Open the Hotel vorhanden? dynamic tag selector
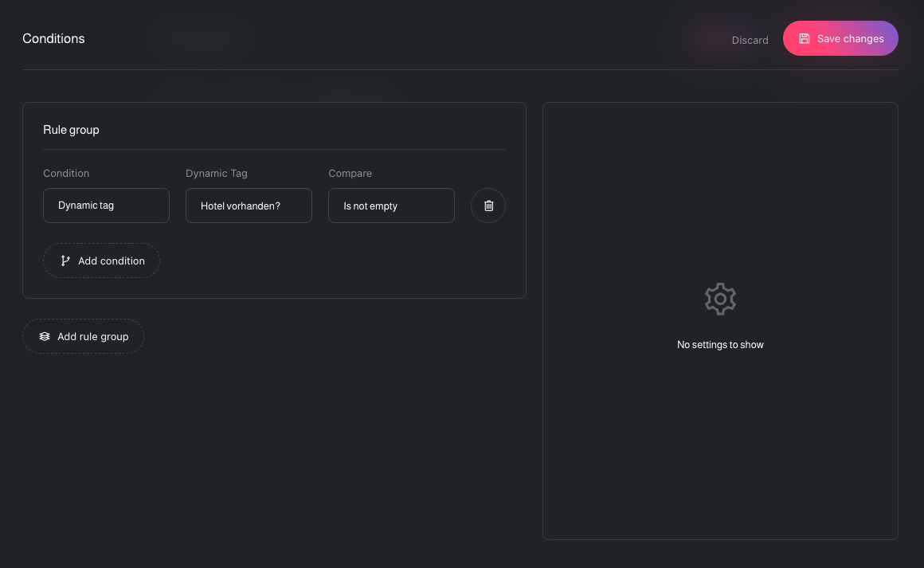 tap(249, 206)
